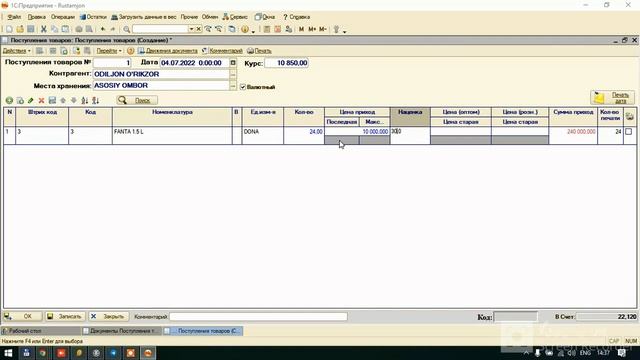Screen dimensions: 640x360
Task: Click the Записать button
Action: point(65,316)
